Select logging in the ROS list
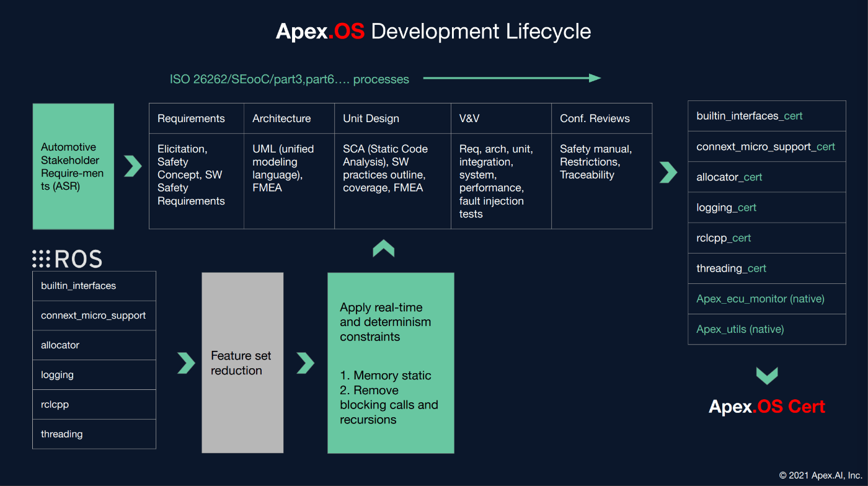868x486 pixels. pos(94,375)
